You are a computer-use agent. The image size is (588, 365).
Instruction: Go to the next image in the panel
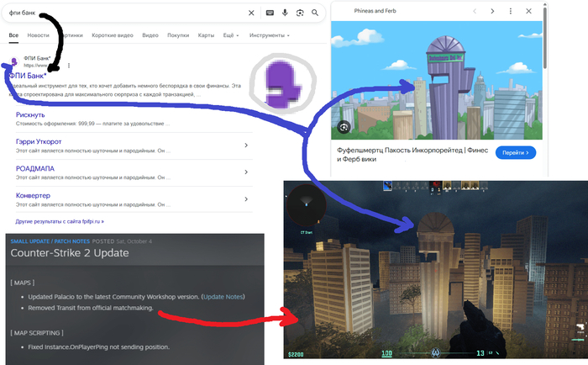click(493, 12)
